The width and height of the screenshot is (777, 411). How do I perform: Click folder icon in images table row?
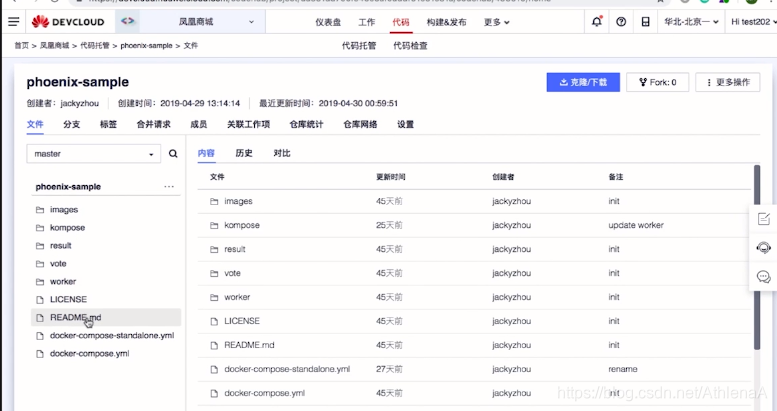214,201
